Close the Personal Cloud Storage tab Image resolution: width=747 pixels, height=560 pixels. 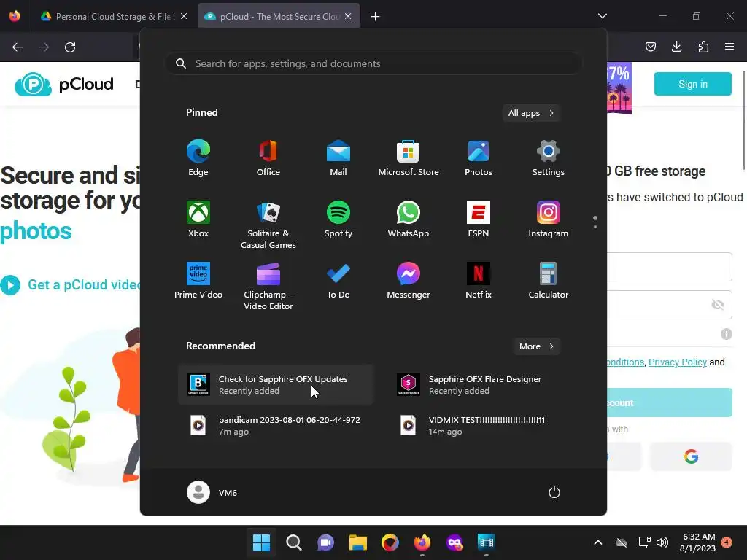click(x=184, y=16)
